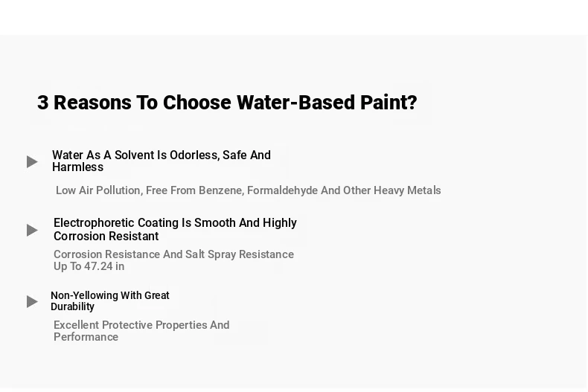Click the triangle beside Electrophoretic Coating heading

coord(32,230)
